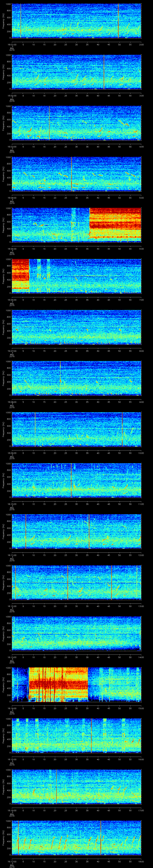This screenshot has width=153, height=868.
Task: Select the spectrogram panel starting at 16:02:00
Action: pyautogui.click(x=77, y=72)
